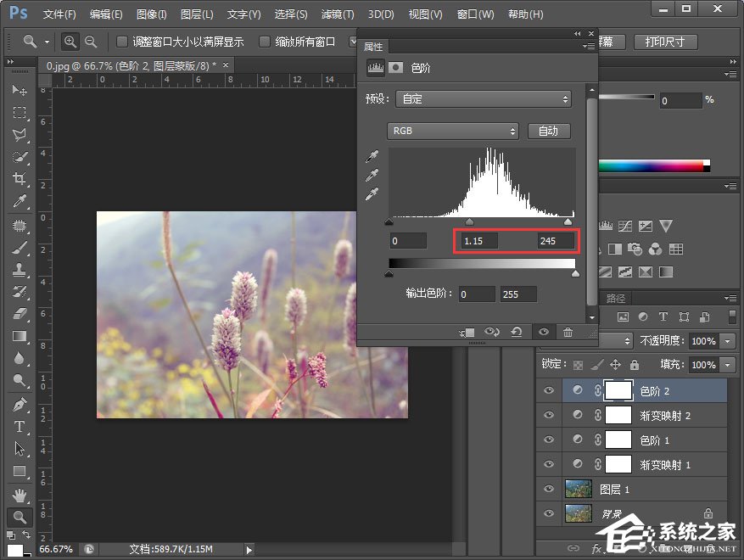Click the 打印尺寸 button
Viewport: 744px width, 560px height.
[664, 42]
